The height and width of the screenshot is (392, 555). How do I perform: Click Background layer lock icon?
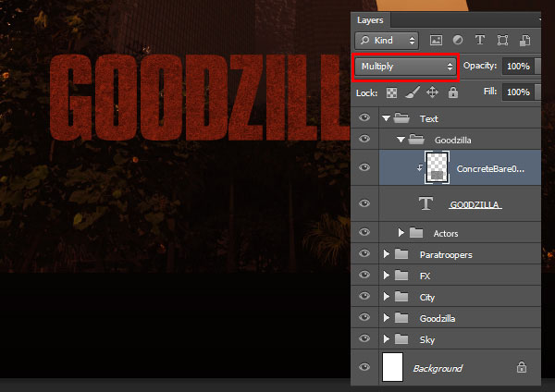(522, 367)
